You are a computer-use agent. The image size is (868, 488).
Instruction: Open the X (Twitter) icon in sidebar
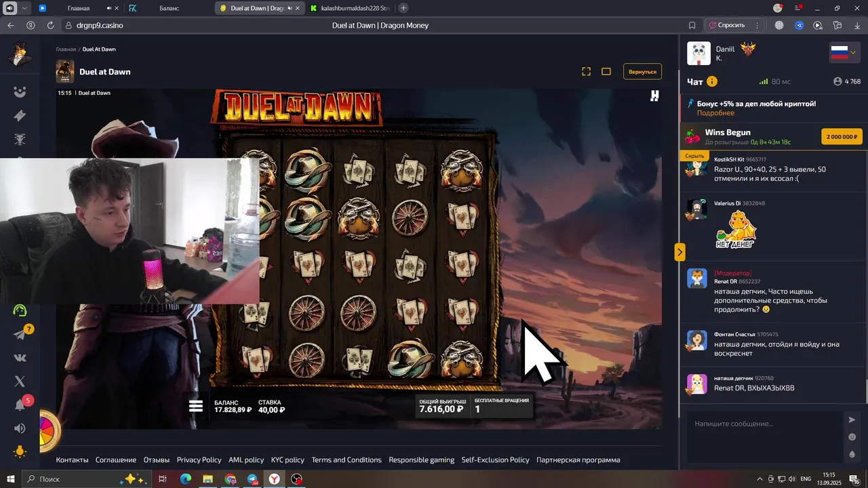point(20,382)
